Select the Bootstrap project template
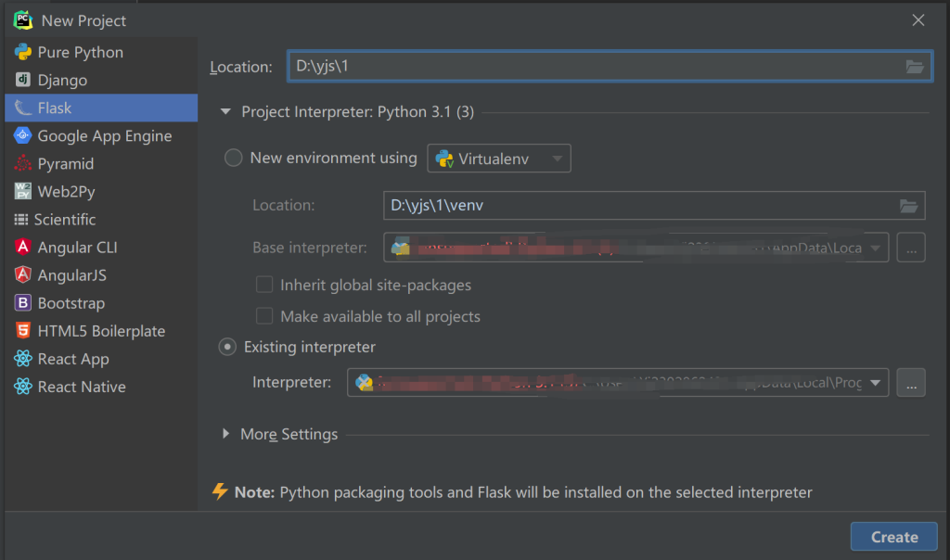 click(71, 303)
